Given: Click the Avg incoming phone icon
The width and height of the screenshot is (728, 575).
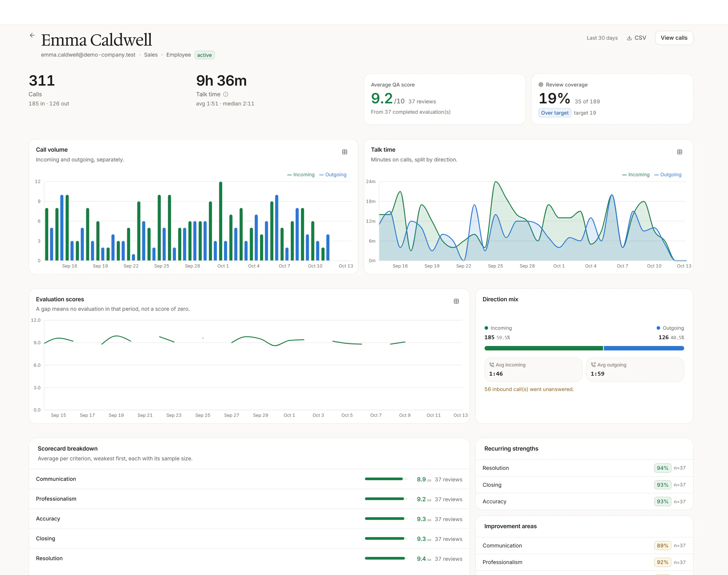Looking at the screenshot, I should (x=492, y=365).
